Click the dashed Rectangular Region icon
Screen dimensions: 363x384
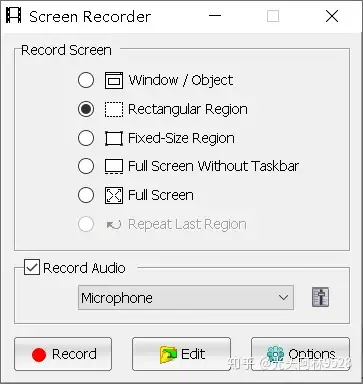coord(114,109)
